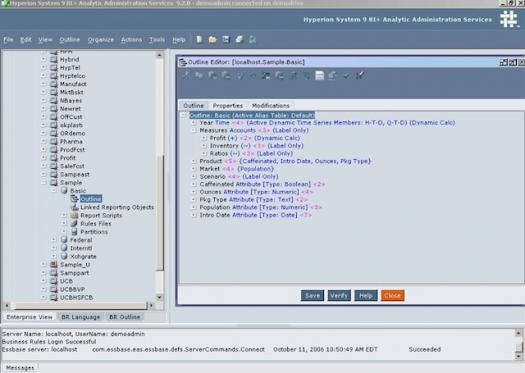
Task: Click the last icon in Outline Editor toolbar
Action: 360,76
